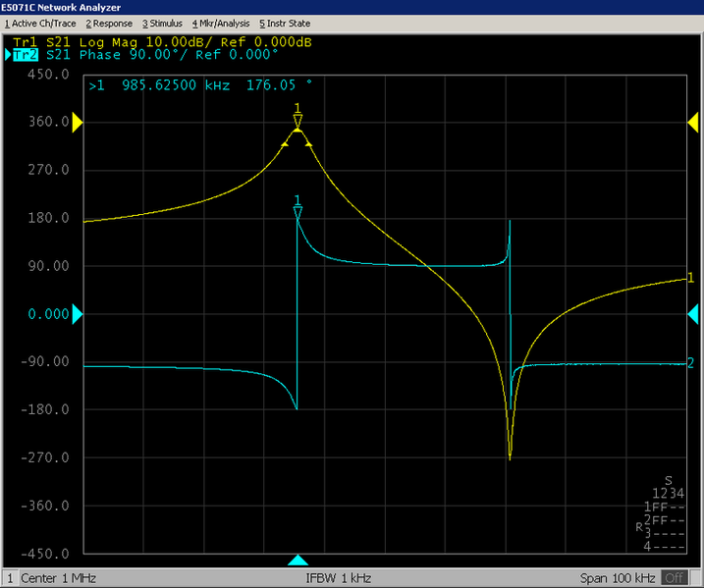Click the marker readout 985.62500 kHz

(176, 86)
